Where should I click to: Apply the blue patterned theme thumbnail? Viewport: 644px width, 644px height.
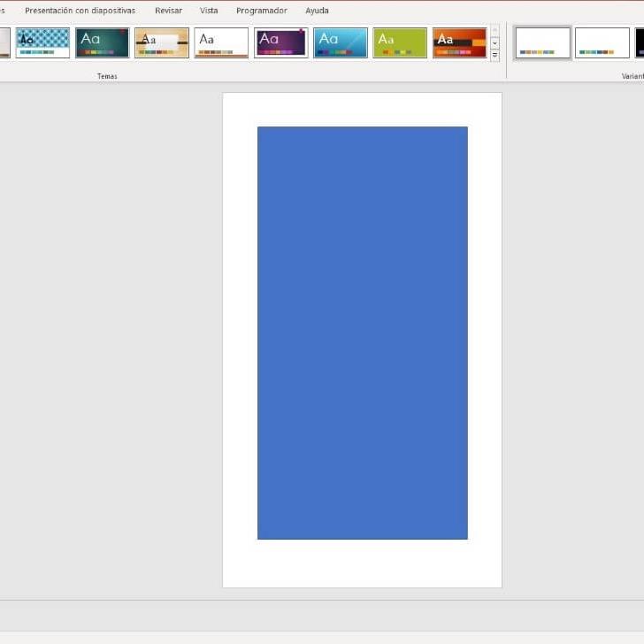(42, 42)
